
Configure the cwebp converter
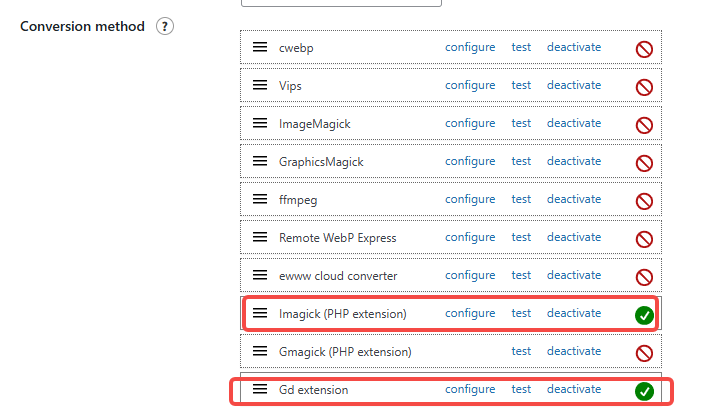click(x=470, y=47)
